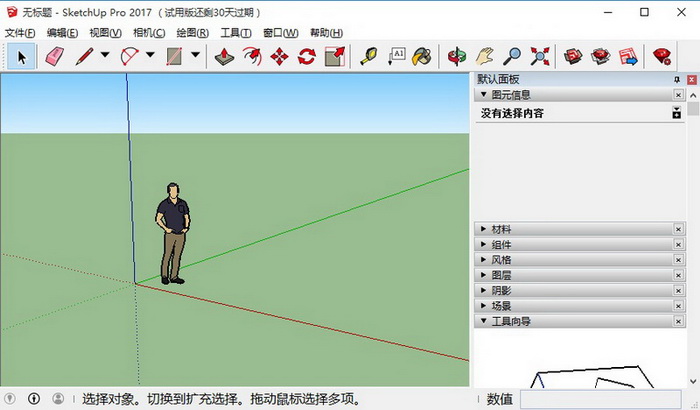Select the Zoom magnifier tool

512,57
